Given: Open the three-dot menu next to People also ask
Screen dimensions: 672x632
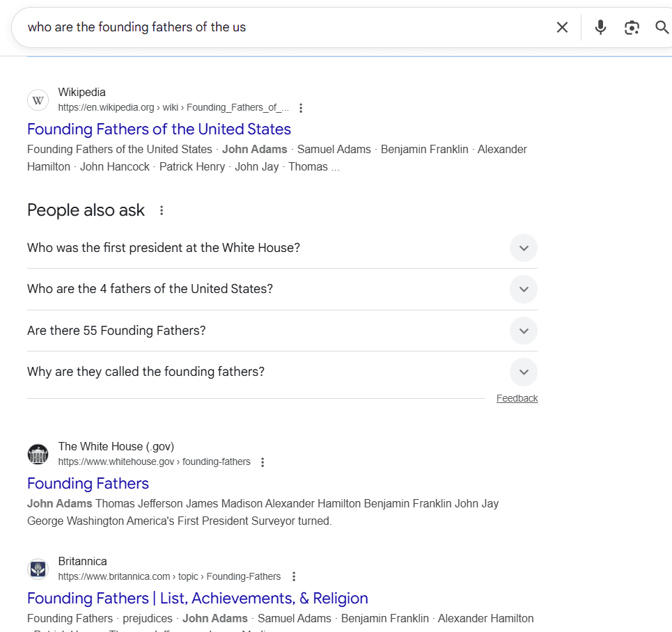Looking at the screenshot, I should (x=161, y=210).
